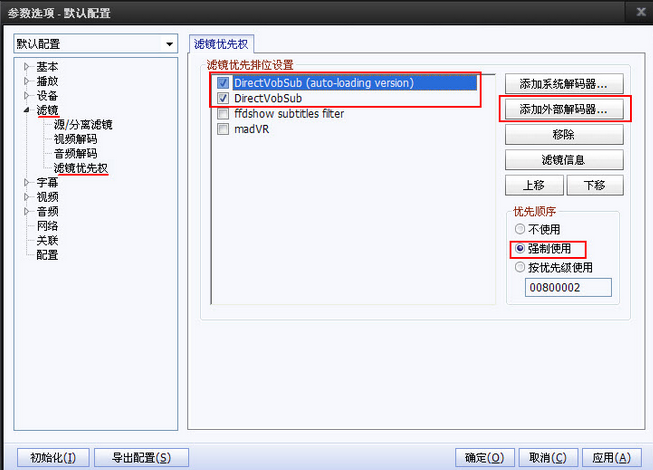Image resolution: width=653 pixels, height=470 pixels.
Task: Move selected filter up with 上移
Action: click(534, 185)
